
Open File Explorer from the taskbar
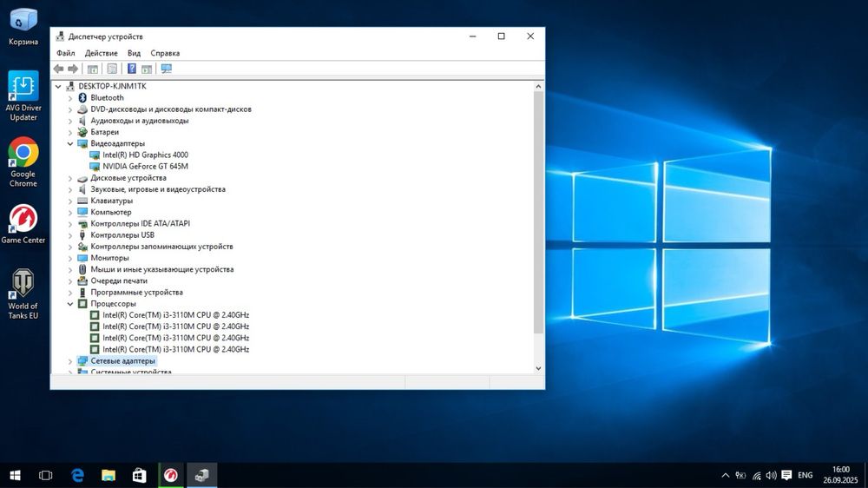tap(108, 475)
